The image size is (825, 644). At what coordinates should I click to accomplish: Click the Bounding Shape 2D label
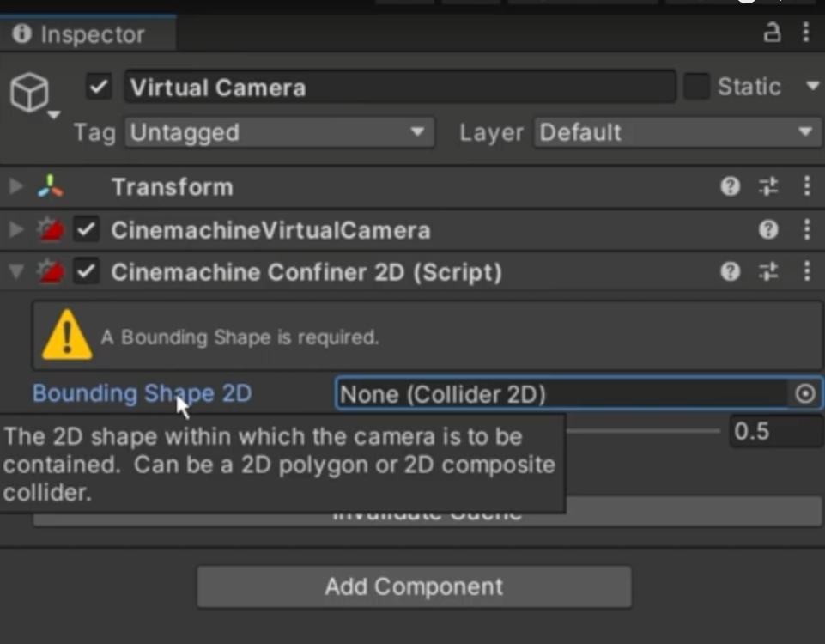[x=142, y=393]
